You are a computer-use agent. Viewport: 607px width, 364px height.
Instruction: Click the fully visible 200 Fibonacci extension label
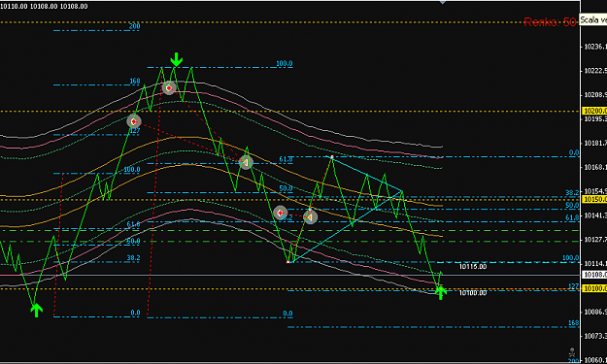(134, 26)
